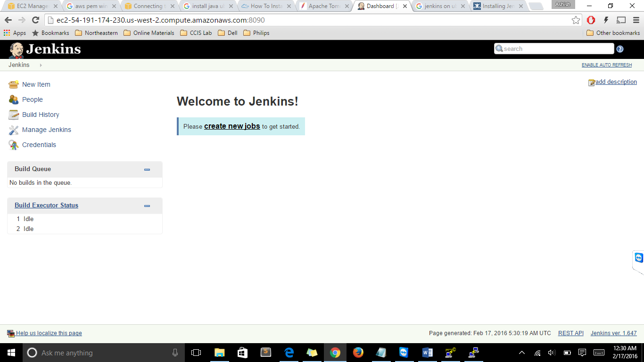Open the search help question-mark icon
Viewport: 644px width, 362px height.
620,49
